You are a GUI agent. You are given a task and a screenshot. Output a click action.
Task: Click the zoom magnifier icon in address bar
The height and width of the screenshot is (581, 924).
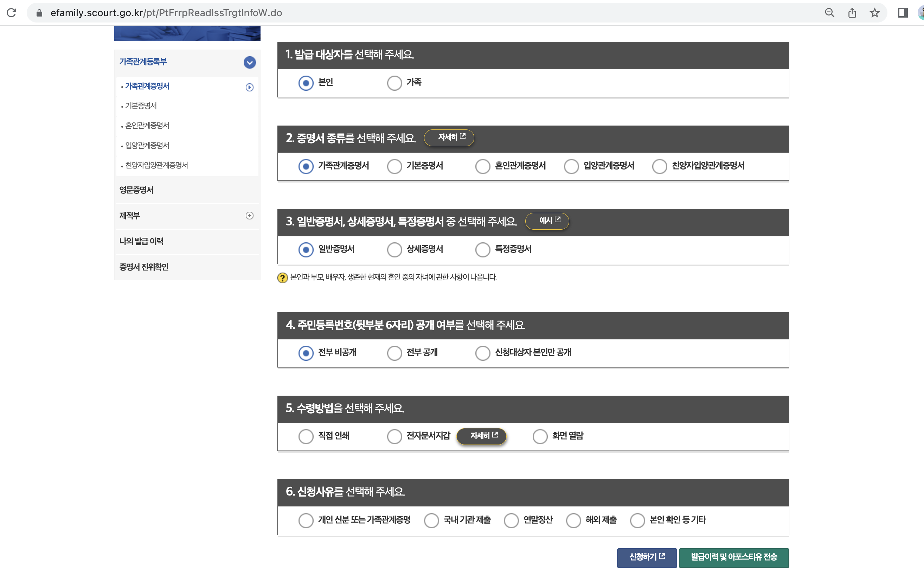829,13
